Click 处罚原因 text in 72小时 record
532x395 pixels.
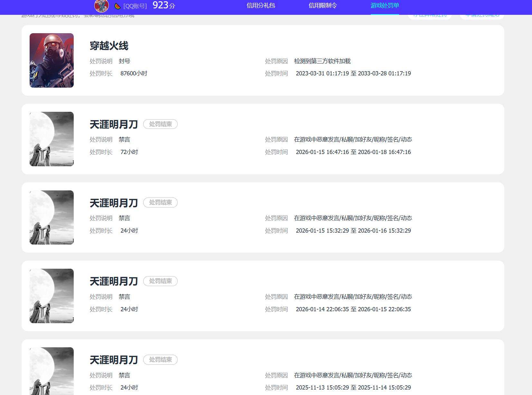click(x=353, y=140)
